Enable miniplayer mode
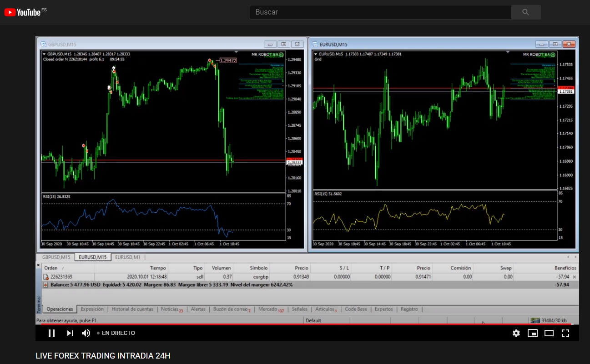Viewport: 590px width, 364px height. (x=532, y=333)
